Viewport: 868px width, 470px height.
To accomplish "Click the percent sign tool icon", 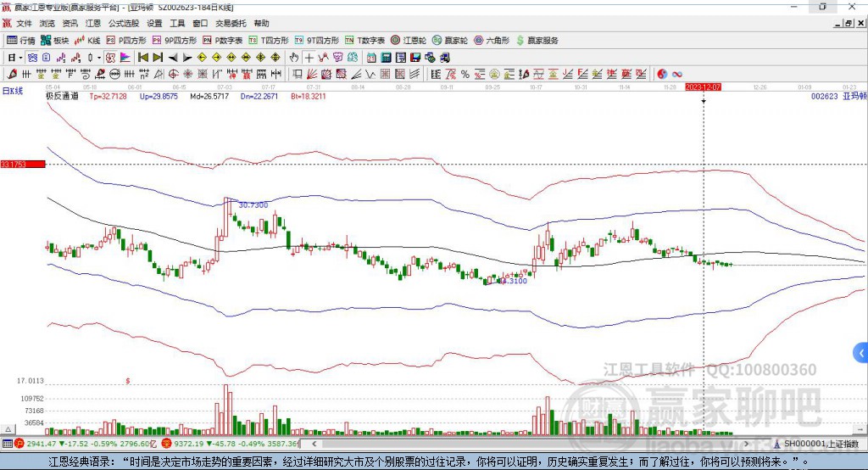I will tap(465, 74).
